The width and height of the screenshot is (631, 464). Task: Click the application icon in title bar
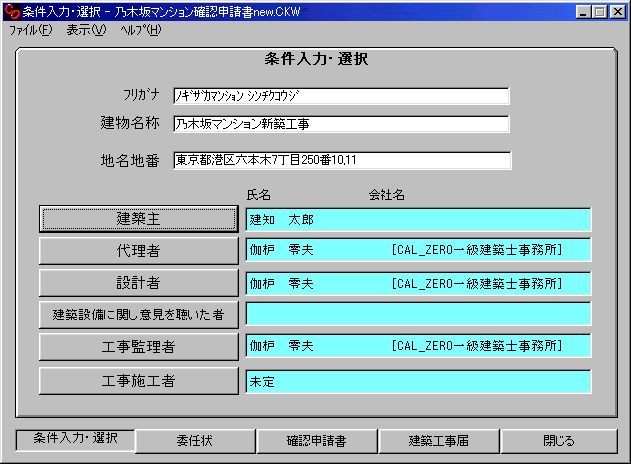12,12
